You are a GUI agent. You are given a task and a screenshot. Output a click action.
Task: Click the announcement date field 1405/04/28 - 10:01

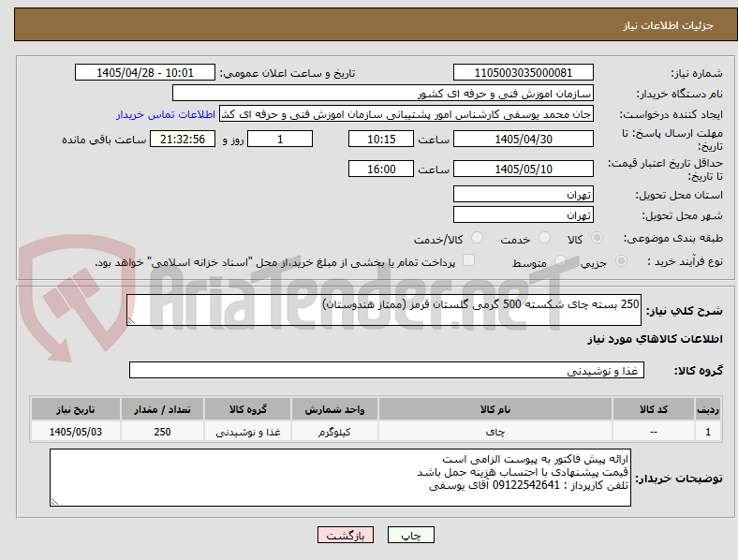click(145, 72)
